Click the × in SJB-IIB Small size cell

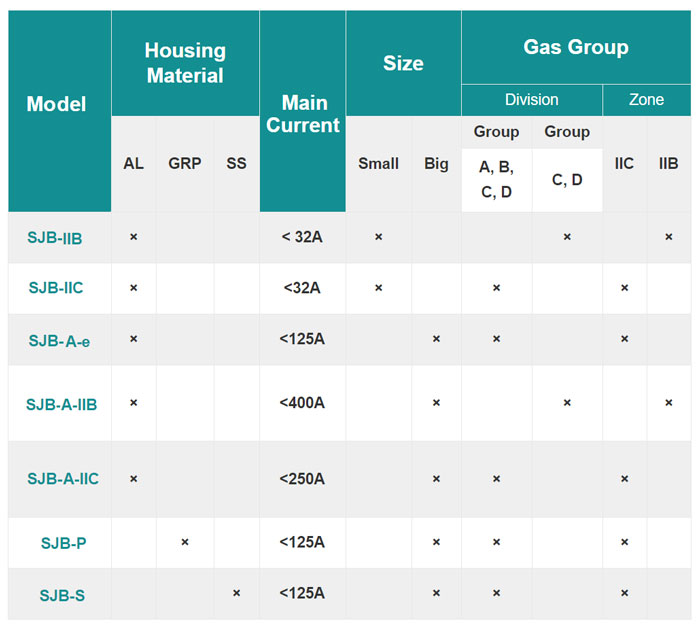coord(378,237)
